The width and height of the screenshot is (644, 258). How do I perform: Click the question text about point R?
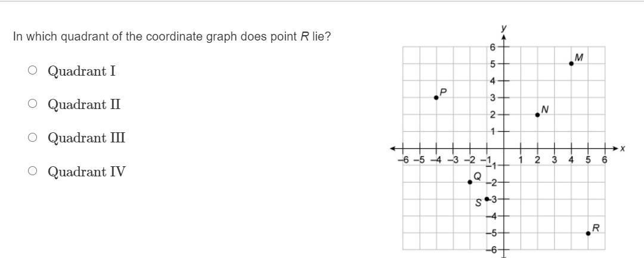click(x=172, y=37)
